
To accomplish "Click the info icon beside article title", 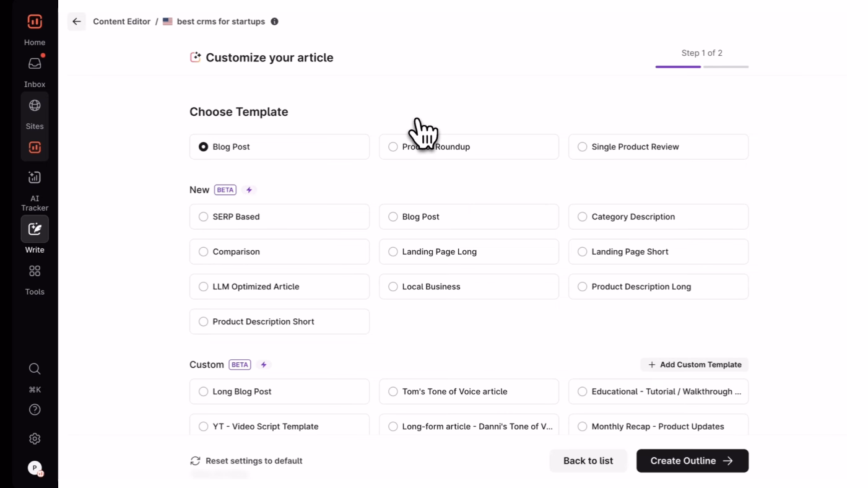I will pyautogui.click(x=274, y=22).
